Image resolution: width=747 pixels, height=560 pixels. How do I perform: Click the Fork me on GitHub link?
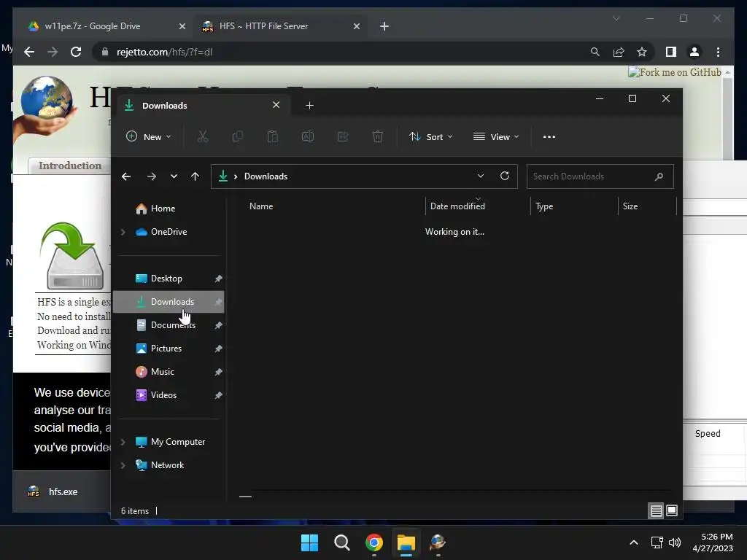(675, 72)
